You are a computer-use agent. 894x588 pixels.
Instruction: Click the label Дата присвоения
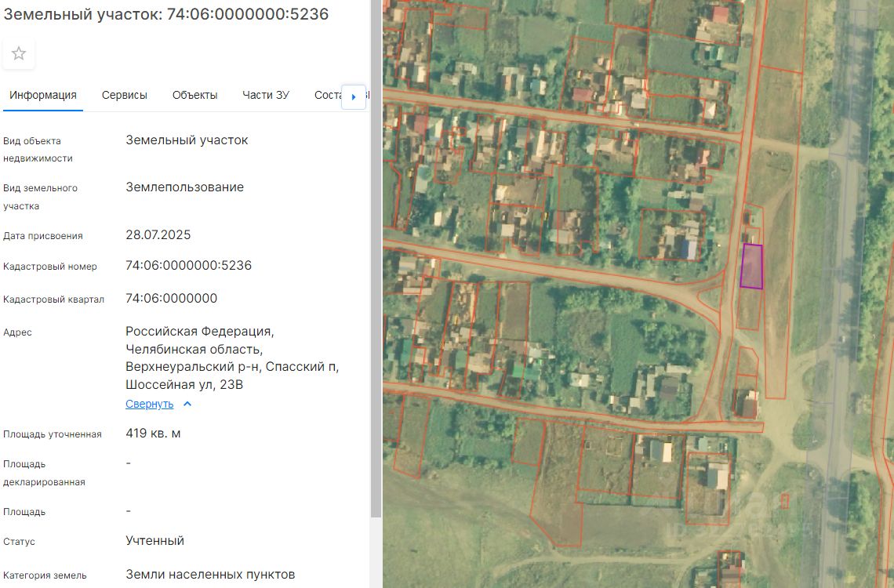43,236
